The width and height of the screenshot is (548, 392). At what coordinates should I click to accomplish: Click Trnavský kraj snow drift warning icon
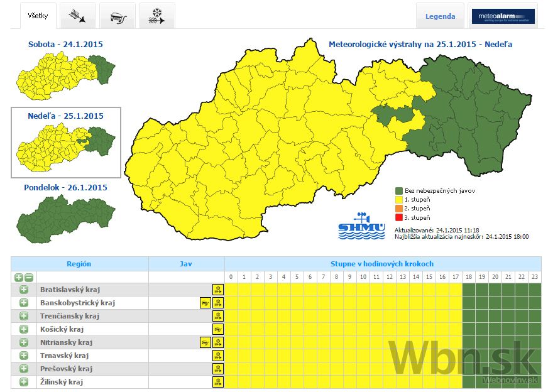pos(218,356)
